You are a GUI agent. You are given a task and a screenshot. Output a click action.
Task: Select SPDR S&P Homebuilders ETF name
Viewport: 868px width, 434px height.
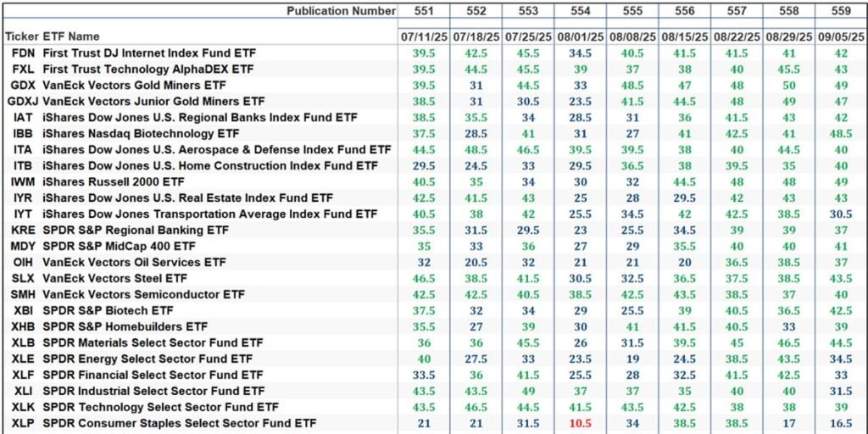click(125, 326)
